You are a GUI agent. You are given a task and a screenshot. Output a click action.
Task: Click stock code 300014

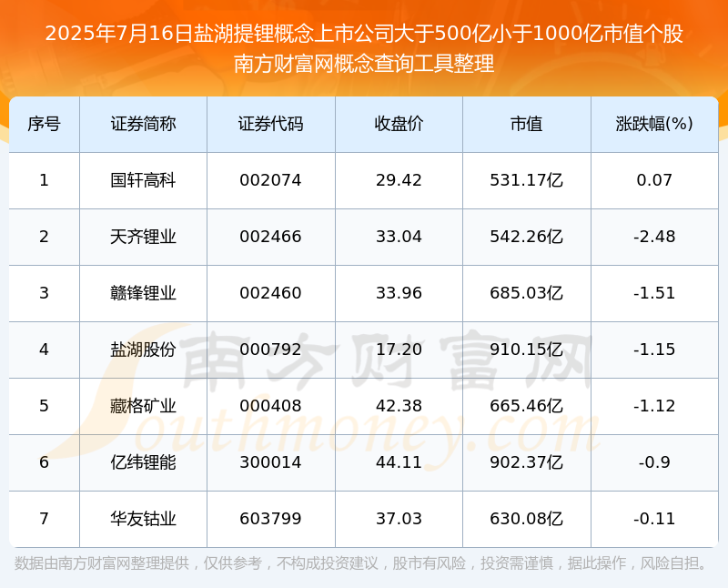click(270, 462)
